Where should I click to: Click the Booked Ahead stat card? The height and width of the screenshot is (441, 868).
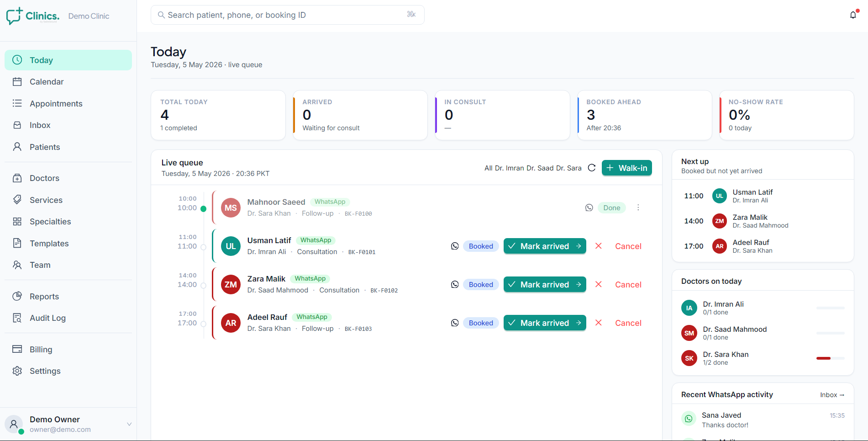[x=644, y=115]
